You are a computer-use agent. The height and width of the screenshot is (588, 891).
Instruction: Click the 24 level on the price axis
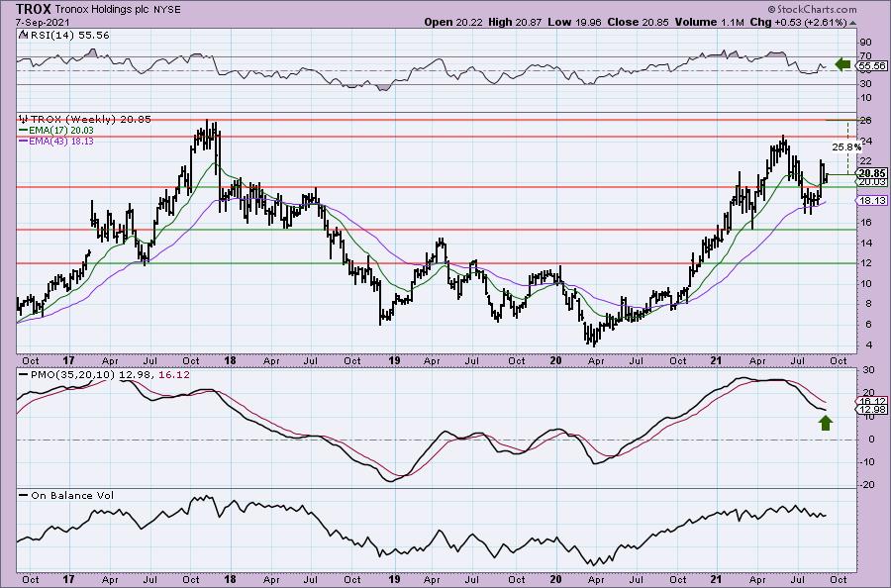[x=866, y=141]
